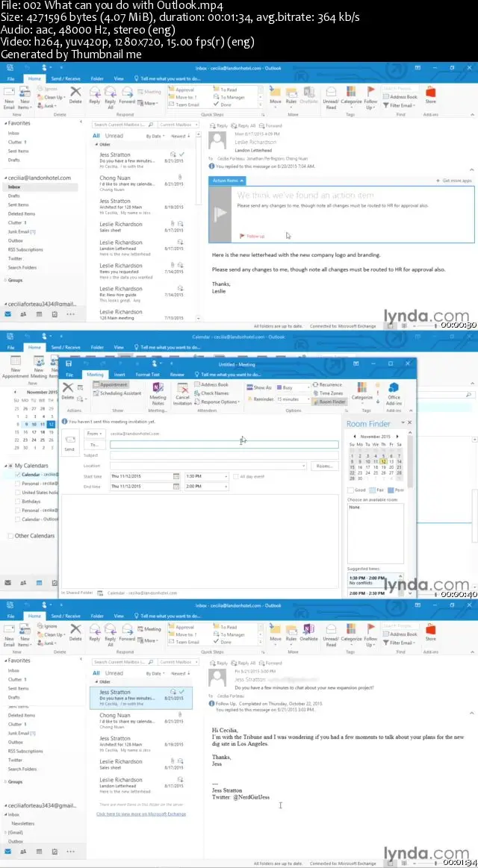Click Tasks icon in navigation bar below ceciliaforteau3434 account, Action Items window

(55, 314)
